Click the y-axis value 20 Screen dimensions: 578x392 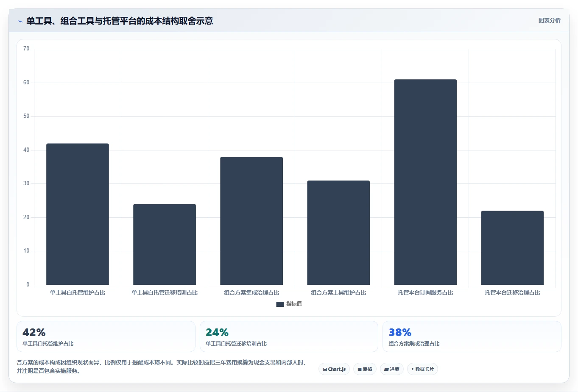pyautogui.click(x=26, y=217)
